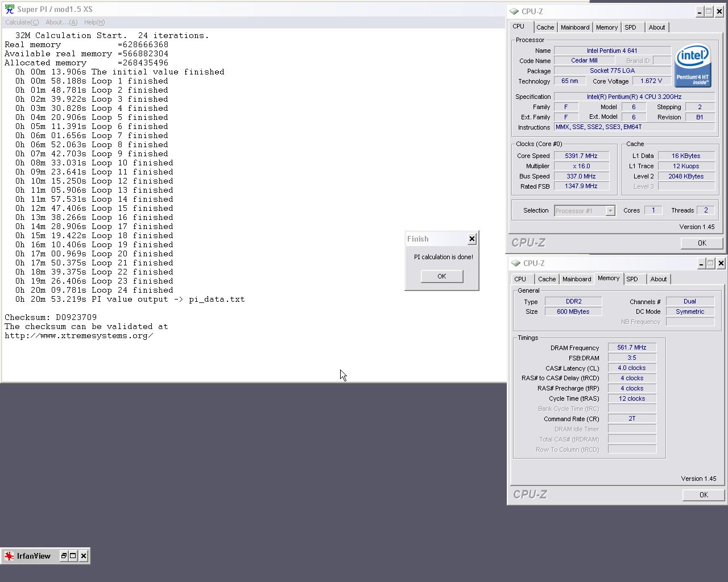Image resolution: width=728 pixels, height=582 pixels.
Task: Minimize the upper CPU-Z window
Action: click(700, 11)
